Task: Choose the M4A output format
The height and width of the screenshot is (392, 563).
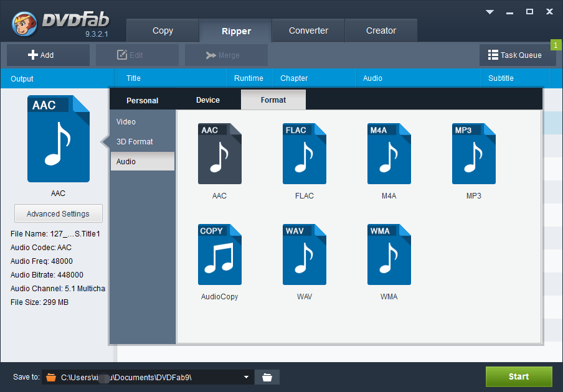Action: tap(389, 154)
